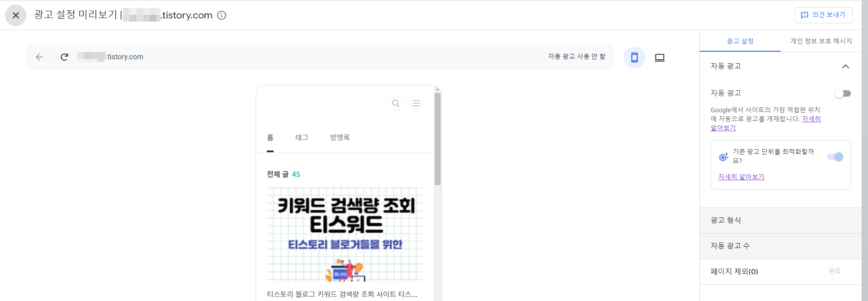Close the ad settings preview
The height and width of the screenshot is (301, 868).
tap(16, 15)
